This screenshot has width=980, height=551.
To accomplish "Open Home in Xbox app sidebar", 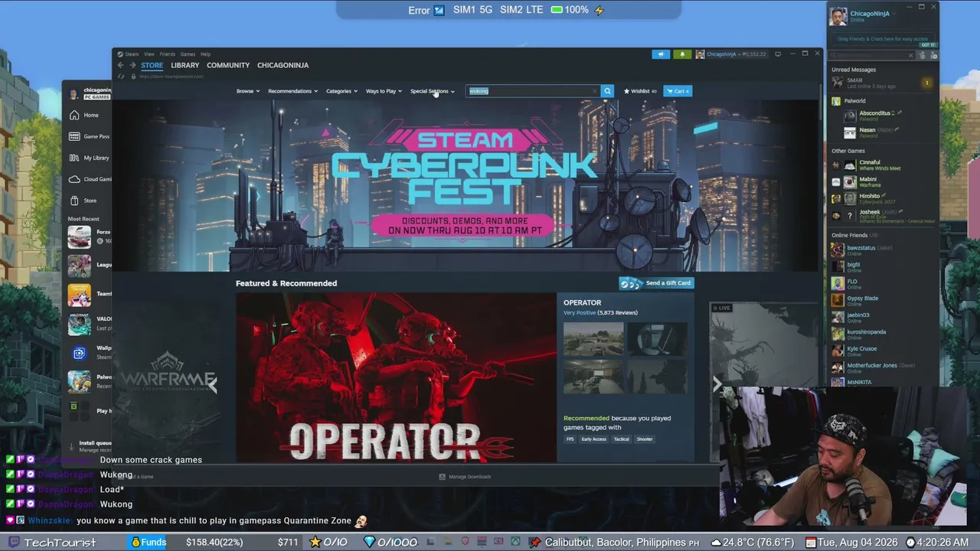I will (x=89, y=115).
